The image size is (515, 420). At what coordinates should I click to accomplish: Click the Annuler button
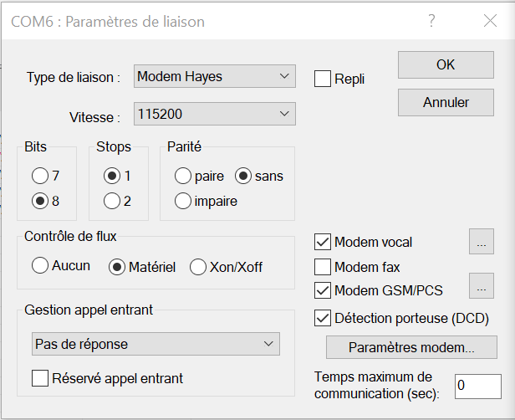(x=446, y=102)
